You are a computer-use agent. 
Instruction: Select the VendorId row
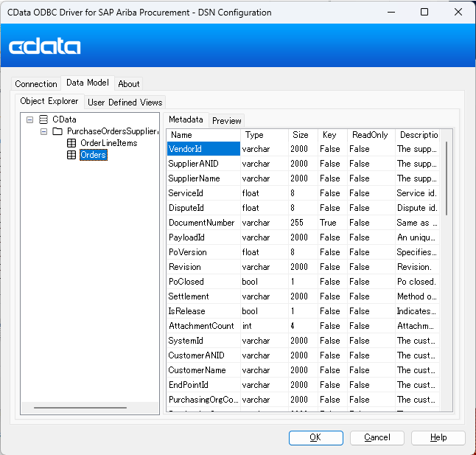click(x=303, y=149)
